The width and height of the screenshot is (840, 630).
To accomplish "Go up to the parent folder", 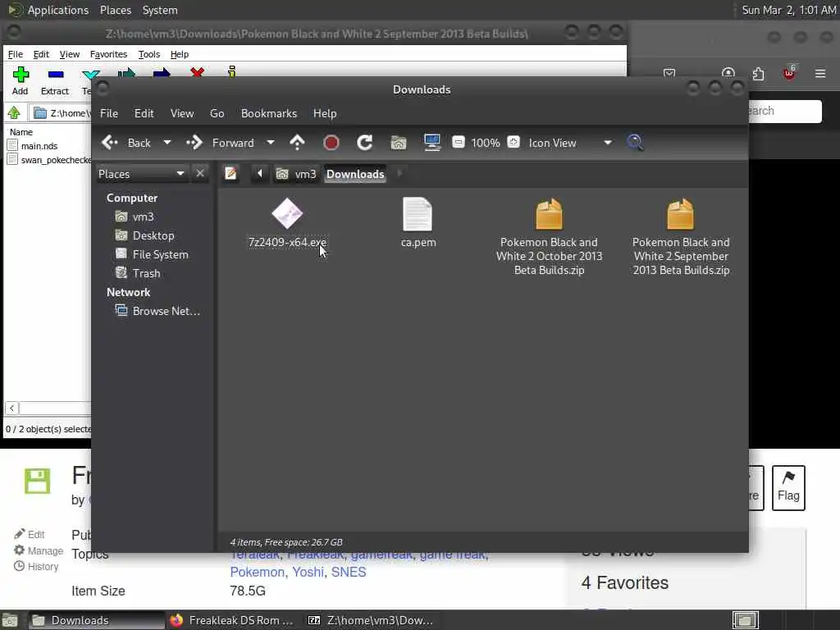I will (297, 143).
